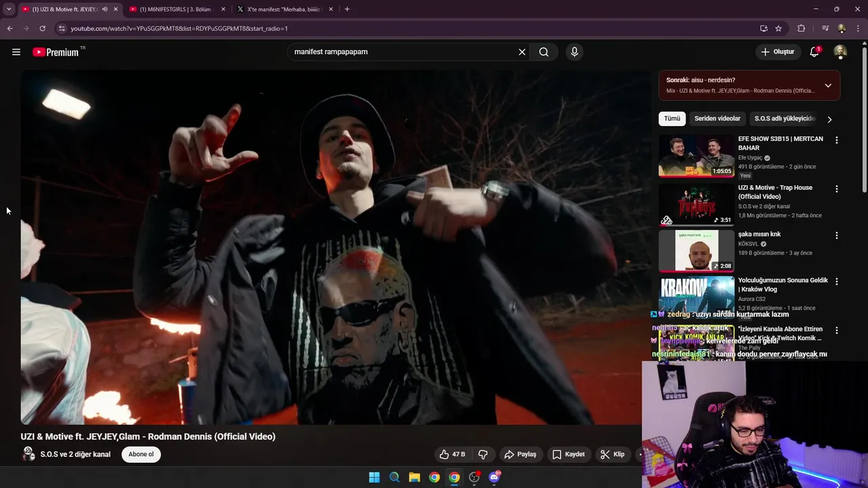Click the page vertical scrollbar
Screen dimensions: 868x488
(x=864, y=119)
